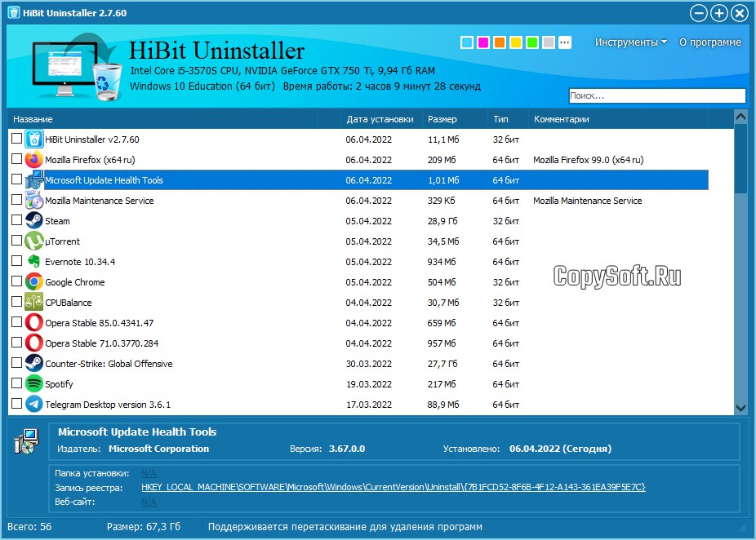The image size is (756, 540).
Task: Click the N/A install folder link
Action: point(149,473)
